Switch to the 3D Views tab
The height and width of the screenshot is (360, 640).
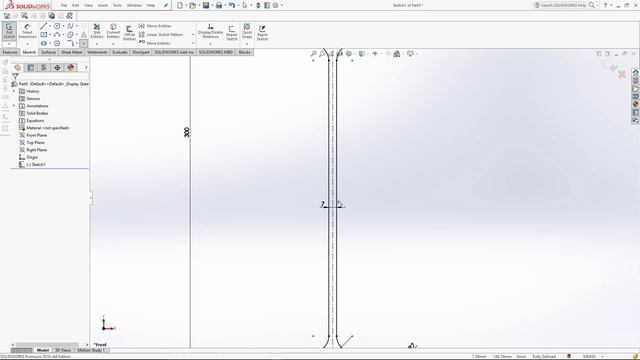point(63,350)
